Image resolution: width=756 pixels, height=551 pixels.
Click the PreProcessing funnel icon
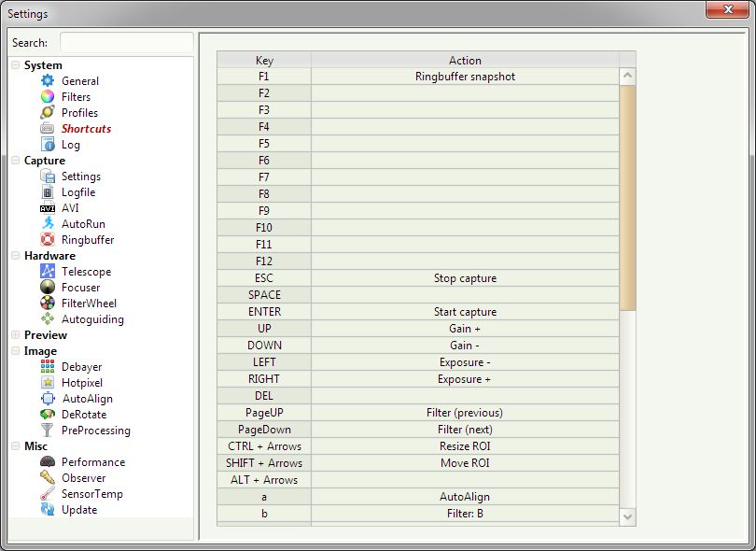48,430
